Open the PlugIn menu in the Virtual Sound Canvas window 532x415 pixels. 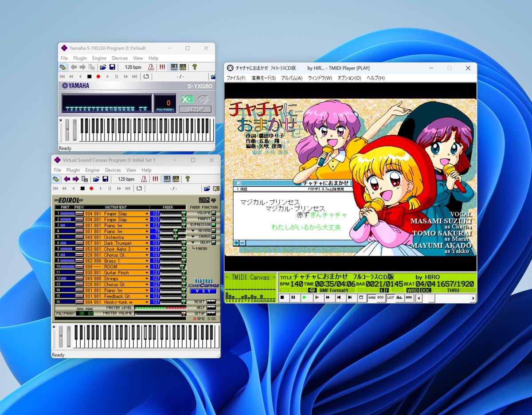74,170
